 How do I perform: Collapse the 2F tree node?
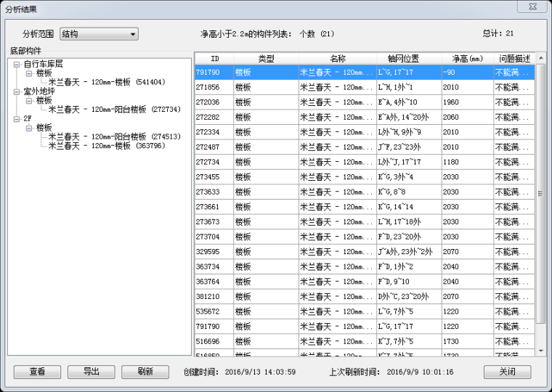coord(17,119)
